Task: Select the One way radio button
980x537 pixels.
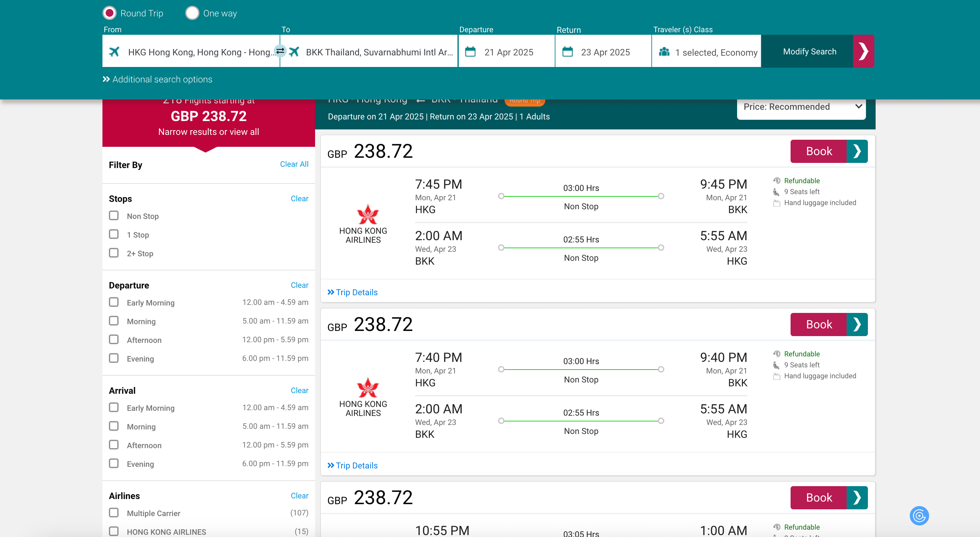Action: [192, 13]
